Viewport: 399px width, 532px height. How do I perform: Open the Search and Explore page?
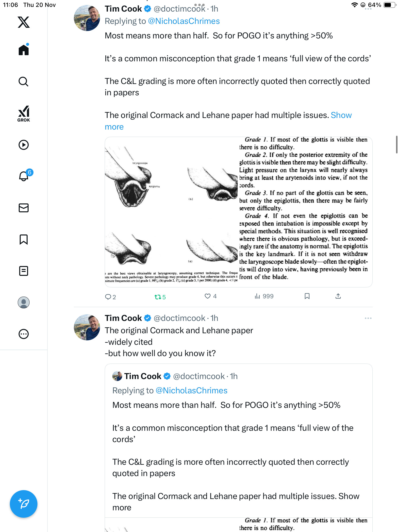coord(24,82)
